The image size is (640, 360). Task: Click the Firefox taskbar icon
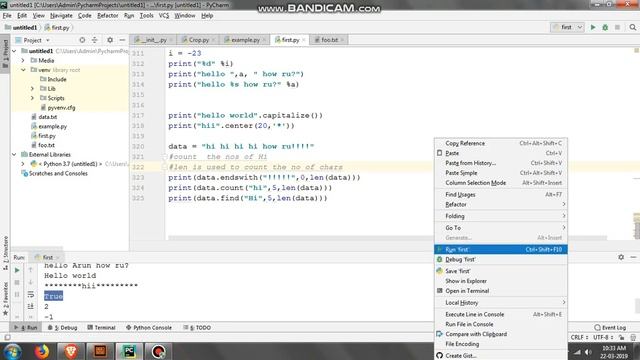click(41, 351)
